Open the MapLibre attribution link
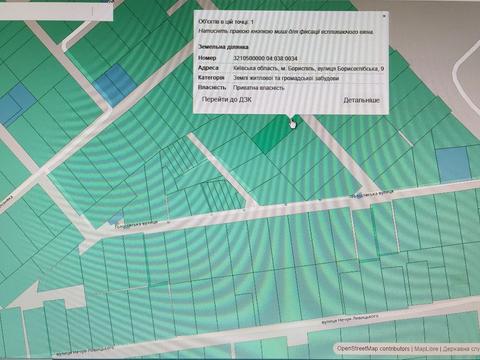Viewport: 480px width, 360px height. [x=426, y=349]
